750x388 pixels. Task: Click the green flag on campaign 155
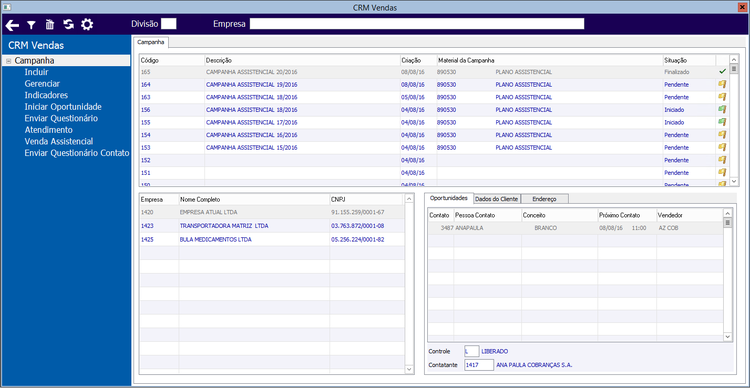tap(722, 122)
